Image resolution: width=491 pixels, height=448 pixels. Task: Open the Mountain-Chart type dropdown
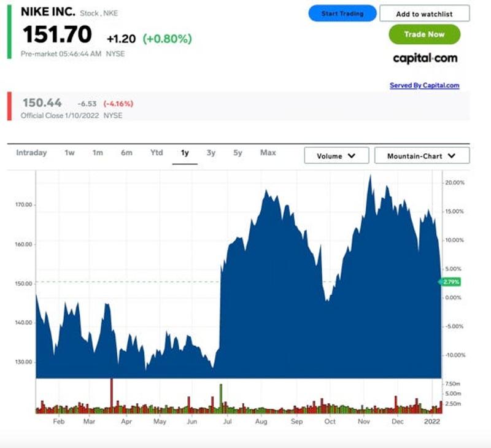pos(422,156)
